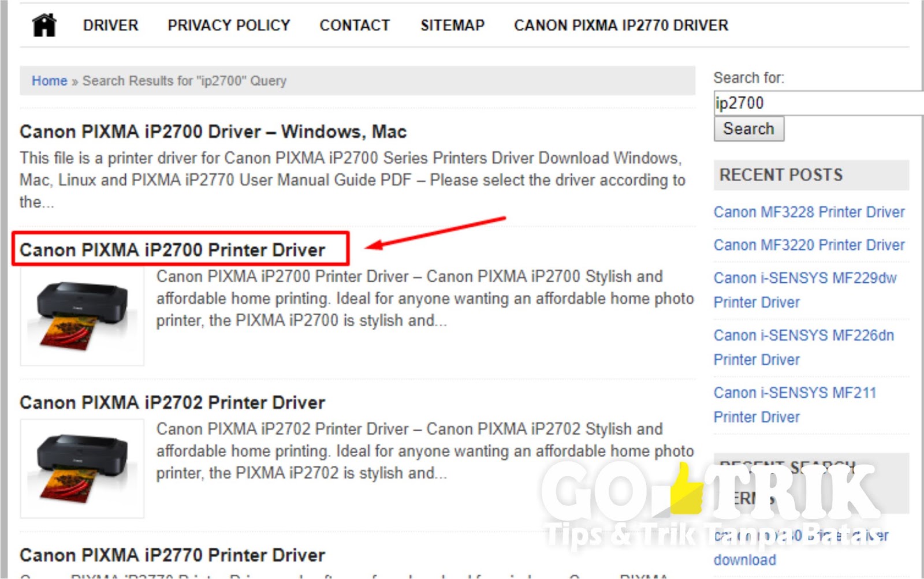Click the iP2700 printer thumbnail image
Screen dimensions: 924x579
(x=82, y=316)
